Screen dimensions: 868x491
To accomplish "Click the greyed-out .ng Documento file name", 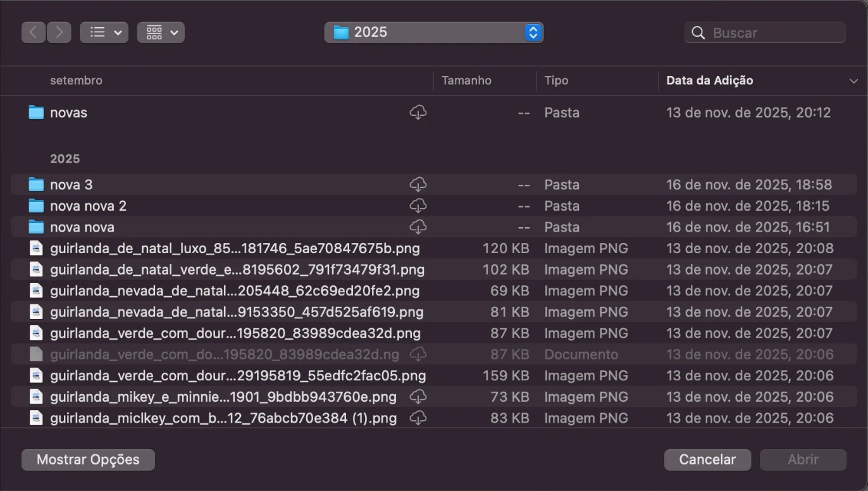I will click(x=225, y=354).
